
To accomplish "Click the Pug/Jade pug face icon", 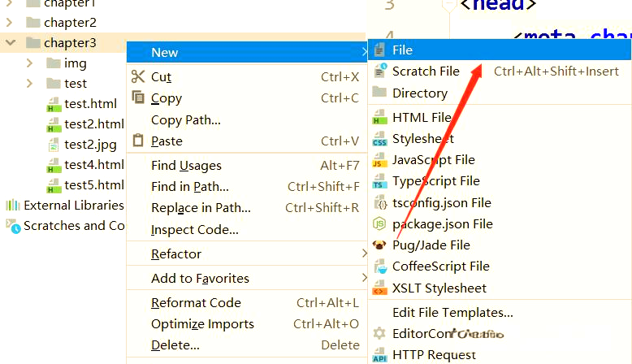I will (379, 245).
